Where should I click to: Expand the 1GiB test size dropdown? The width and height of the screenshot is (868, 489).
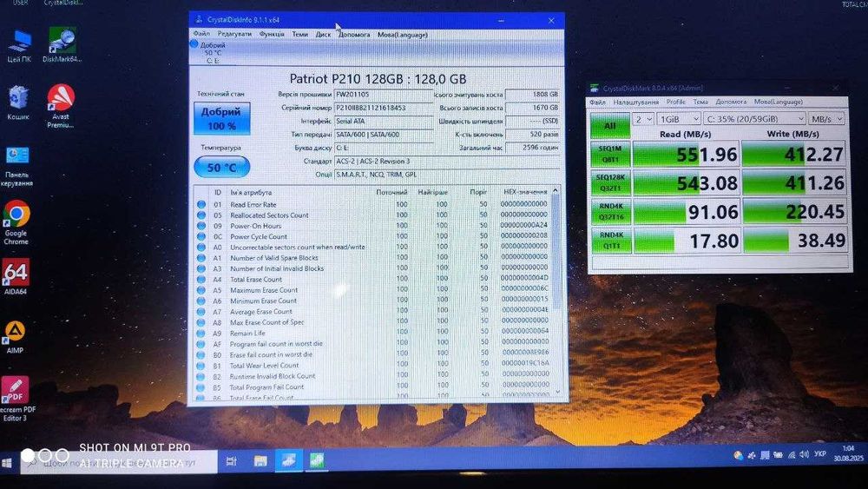pos(678,119)
